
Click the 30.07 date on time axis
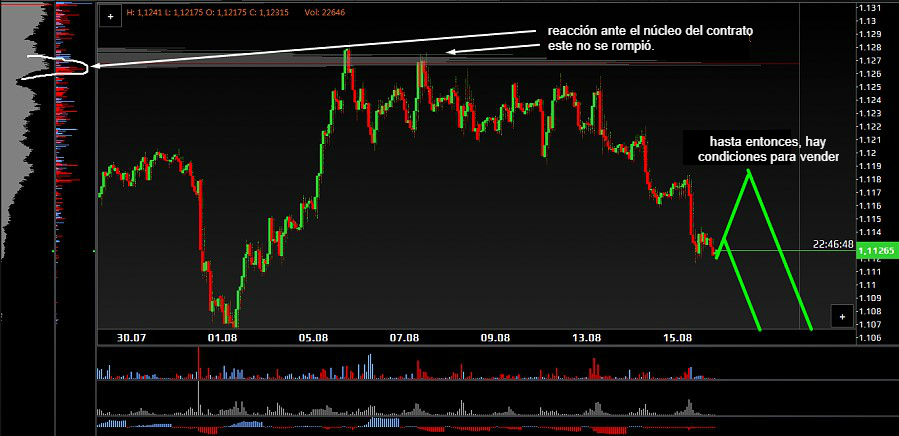[x=131, y=339]
